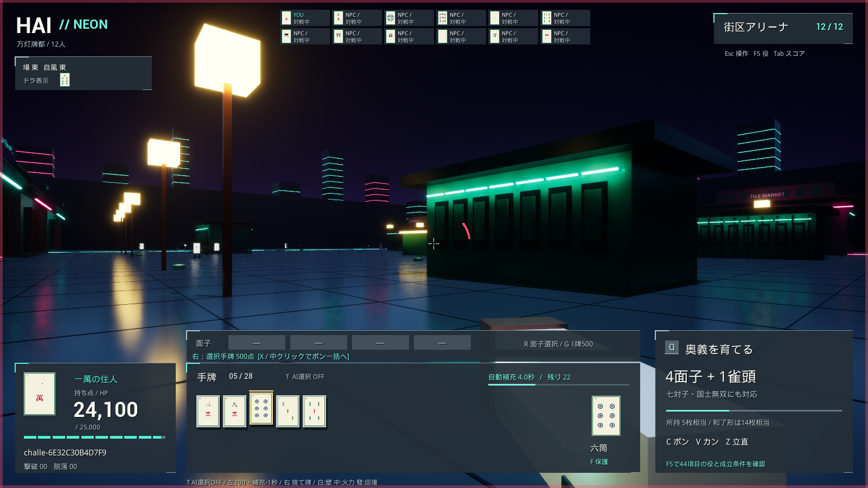Viewport: 868px width, 488px height.
Task: Select the 九萬 tile in hand
Action: pyautogui.click(x=234, y=411)
